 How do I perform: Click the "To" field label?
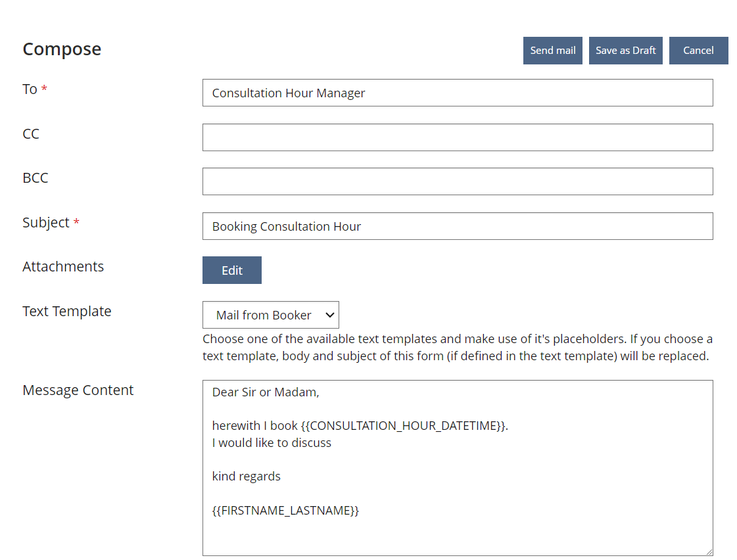point(30,89)
